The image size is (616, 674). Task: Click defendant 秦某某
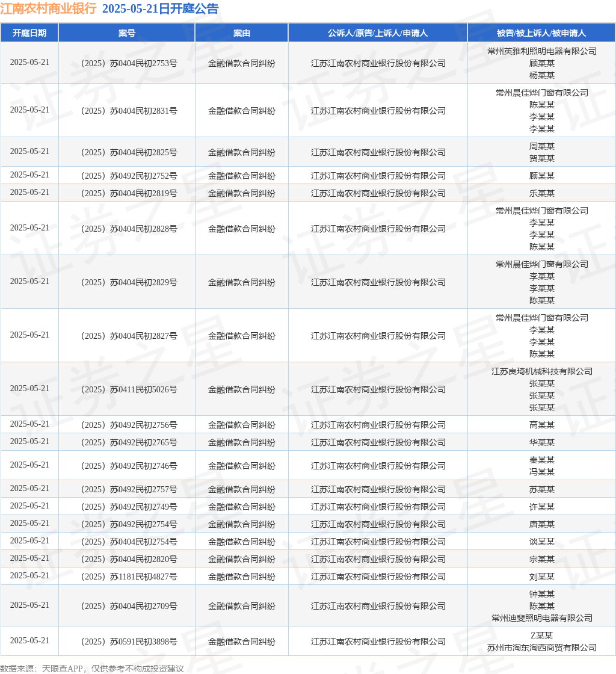click(541, 460)
